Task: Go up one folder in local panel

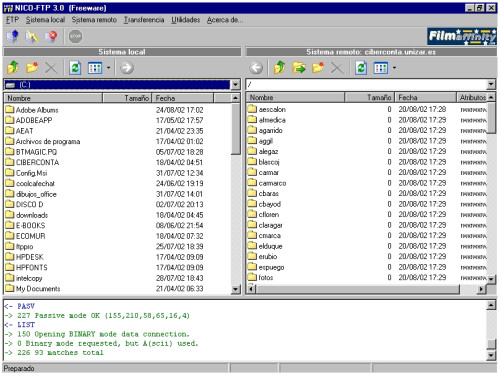Action: [x=13, y=68]
